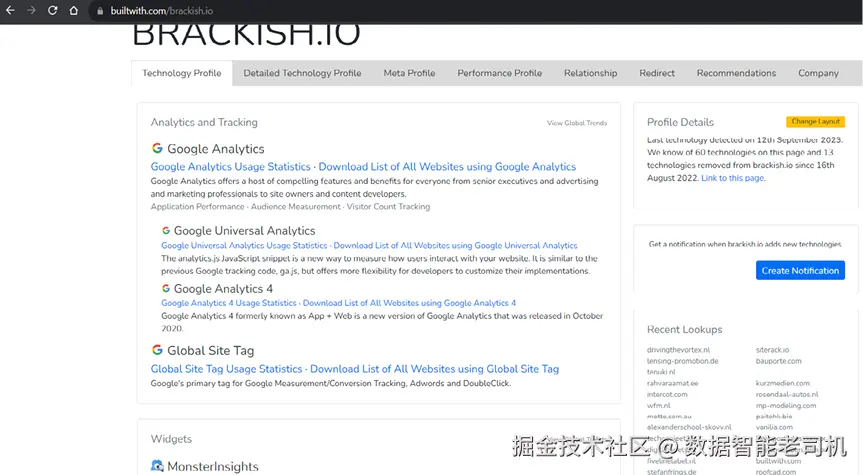Open the Meta Profile tab
Viewport: 863px width, 475px height.
[409, 73]
